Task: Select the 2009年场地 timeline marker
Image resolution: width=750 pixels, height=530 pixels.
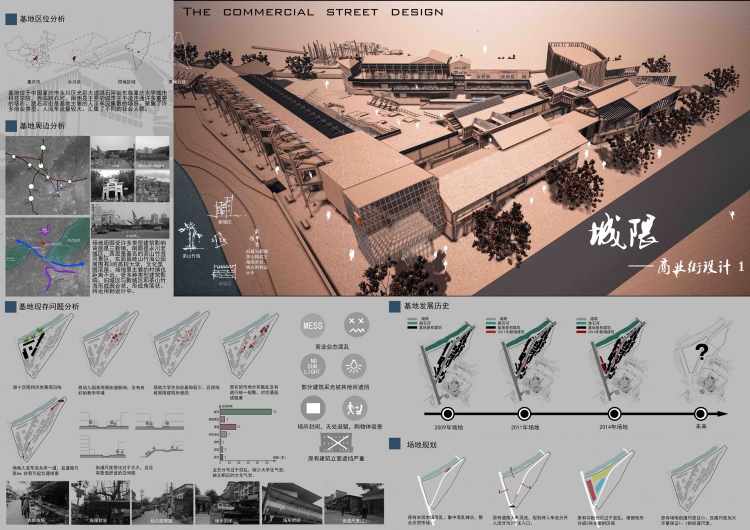Action: tap(448, 414)
